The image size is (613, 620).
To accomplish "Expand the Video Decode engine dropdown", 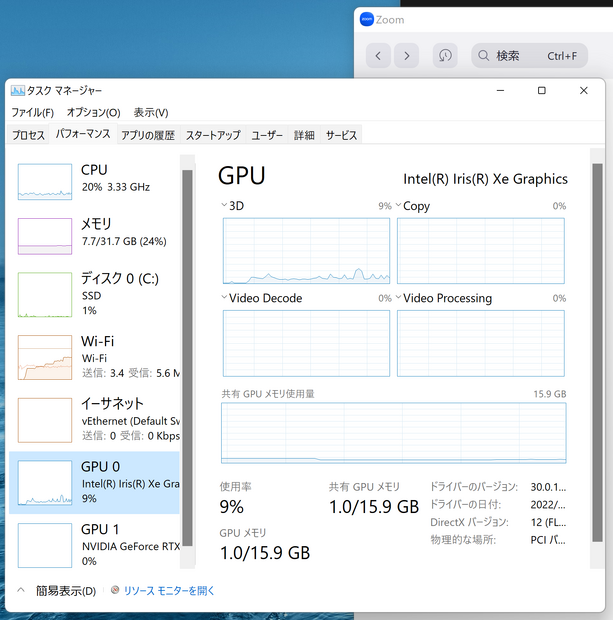I will click(x=224, y=298).
